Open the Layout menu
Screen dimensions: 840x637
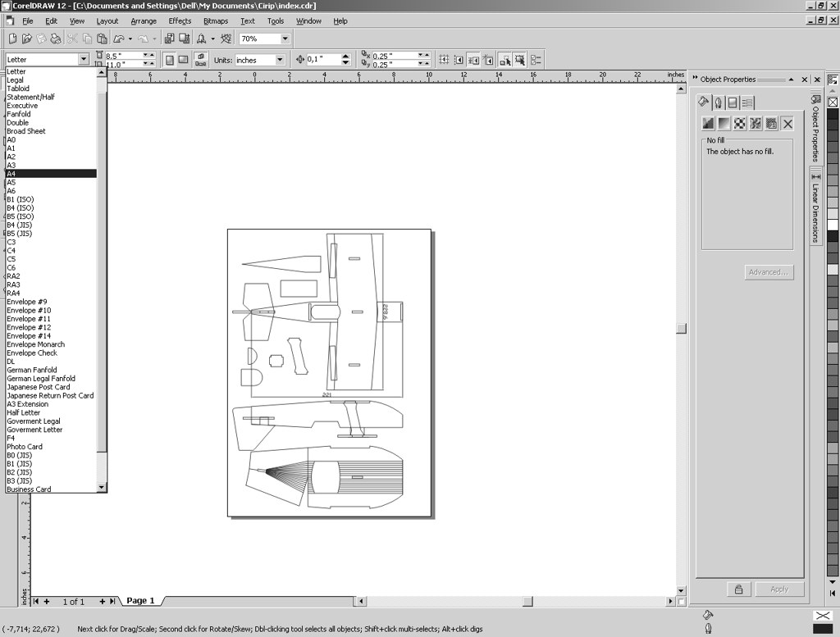(x=107, y=20)
